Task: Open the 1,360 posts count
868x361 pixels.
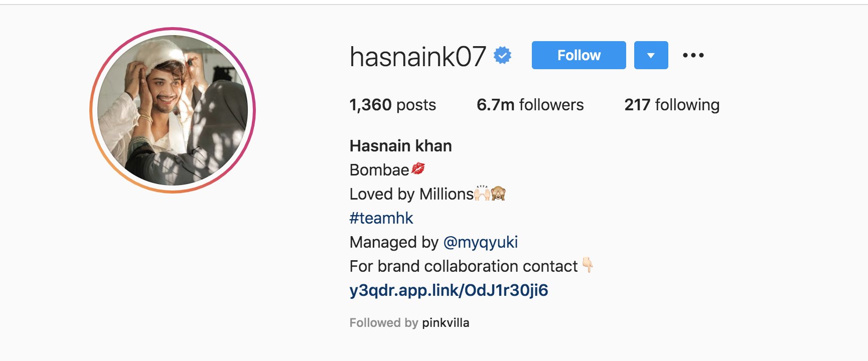Action: click(x=393, y=105)
